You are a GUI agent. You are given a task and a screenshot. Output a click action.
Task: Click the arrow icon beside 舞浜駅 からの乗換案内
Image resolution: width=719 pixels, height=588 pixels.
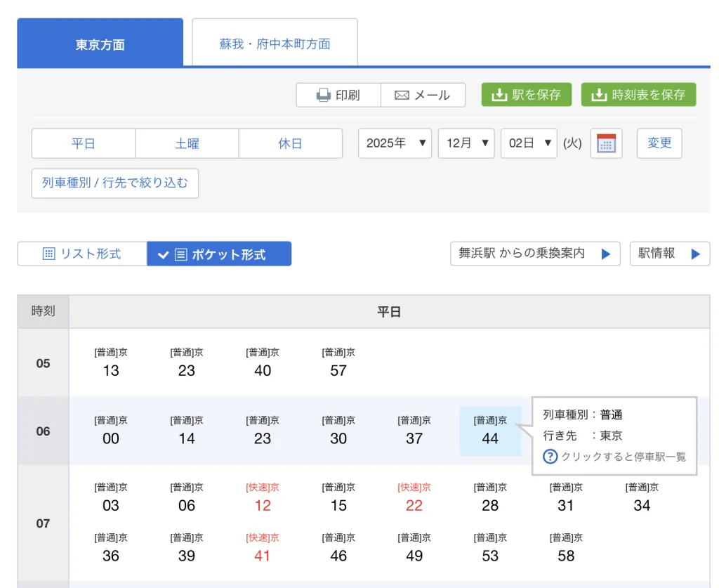click(x=605, y=254)
